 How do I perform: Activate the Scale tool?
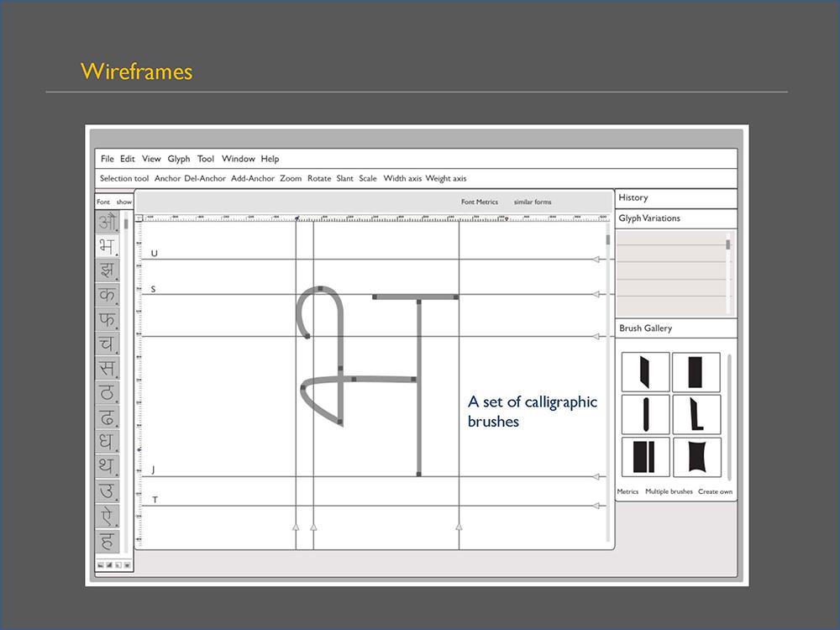[368, 178]
